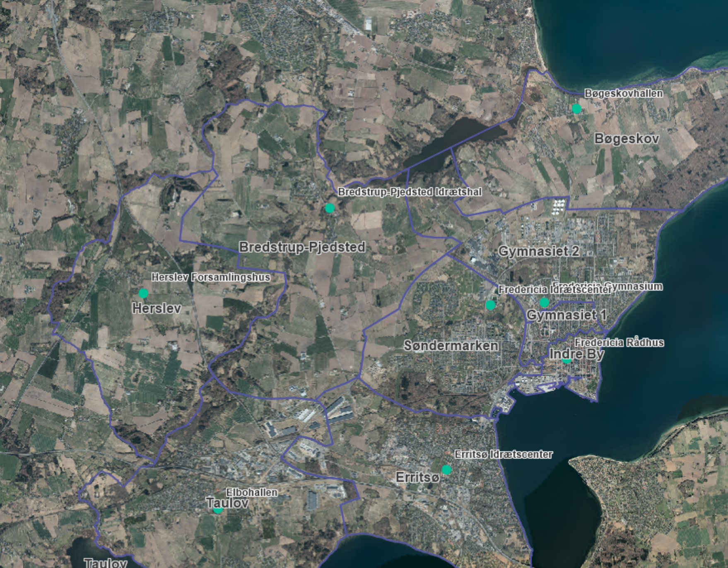The image size is (728, 568).
Task: Click the Erritsø Idrætscenter text label
Action: coord(504,455)
